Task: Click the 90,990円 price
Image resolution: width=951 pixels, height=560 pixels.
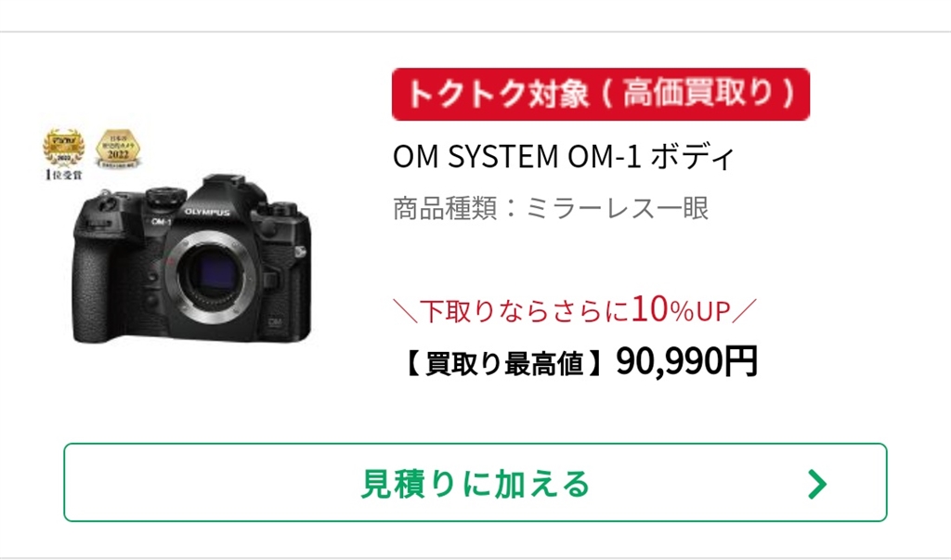Action: click(x=686, y=361)
